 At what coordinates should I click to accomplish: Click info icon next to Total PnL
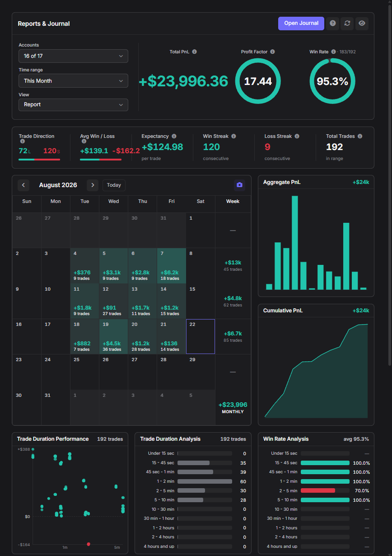point(195,52)
